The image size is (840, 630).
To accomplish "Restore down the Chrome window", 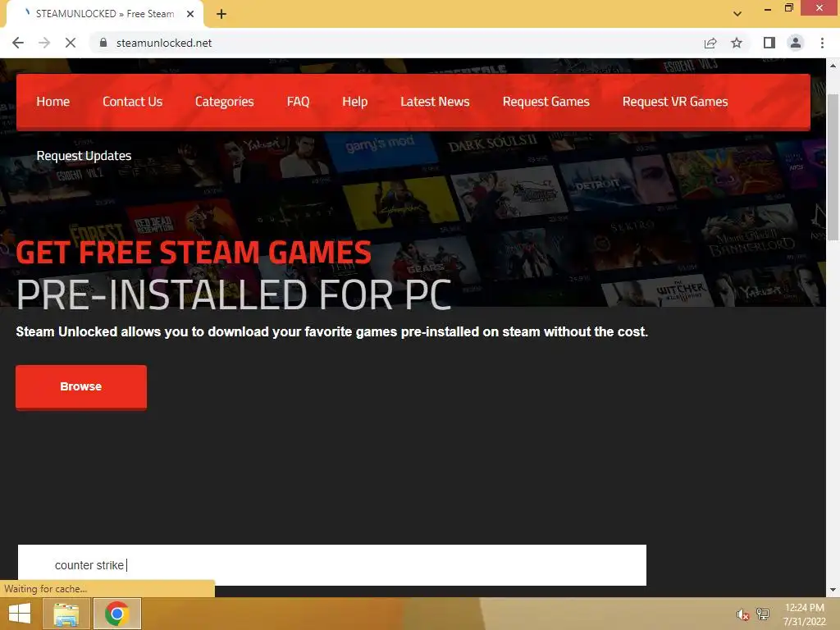I will pyautogui.click(x=788, y=8).
